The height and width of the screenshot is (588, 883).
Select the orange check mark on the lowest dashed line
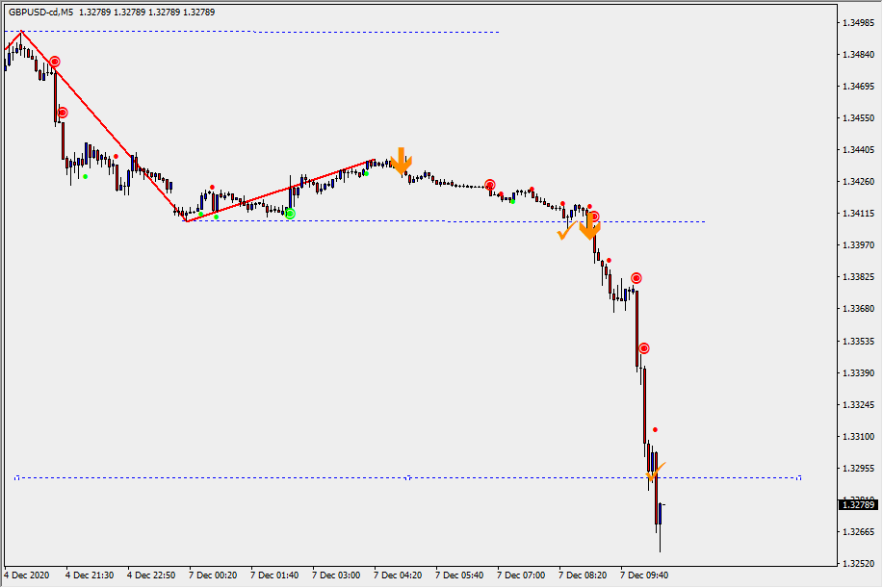click(x=655, y=473)
